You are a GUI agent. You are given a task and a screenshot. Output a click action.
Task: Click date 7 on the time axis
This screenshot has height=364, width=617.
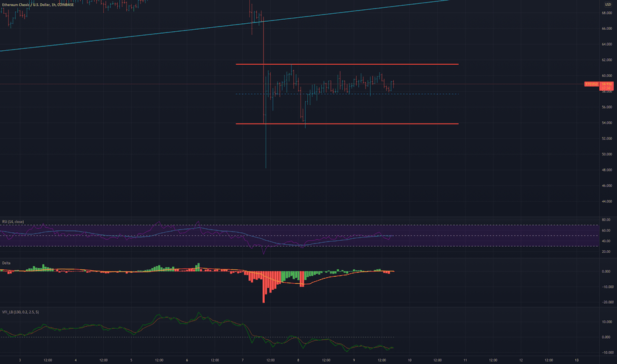[242, 360]
